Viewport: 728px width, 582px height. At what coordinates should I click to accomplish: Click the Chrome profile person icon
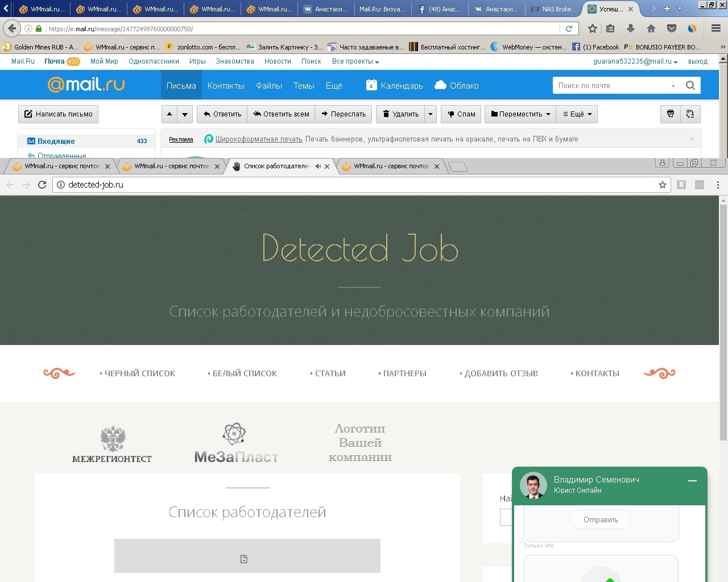coord(662,163)
